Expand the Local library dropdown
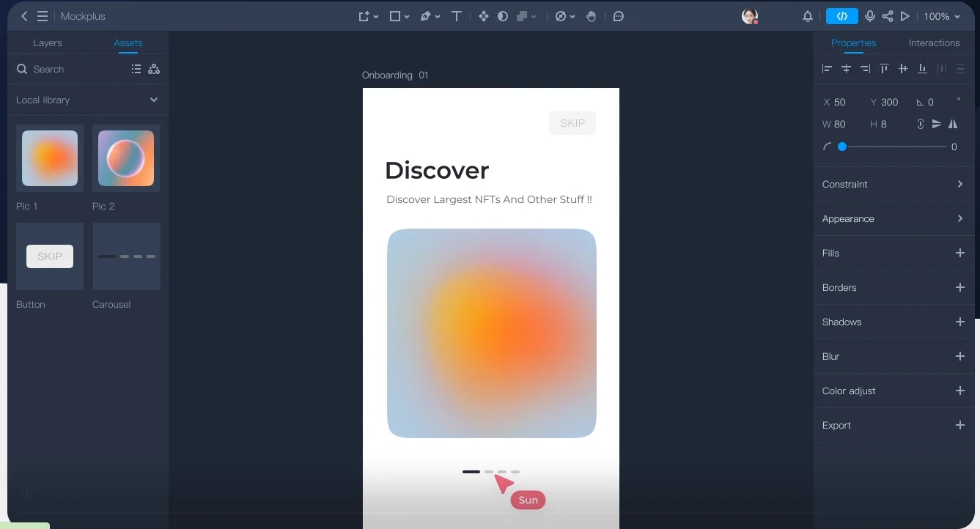The width and height of the screenshot is (980, 529). coord(153,100)
